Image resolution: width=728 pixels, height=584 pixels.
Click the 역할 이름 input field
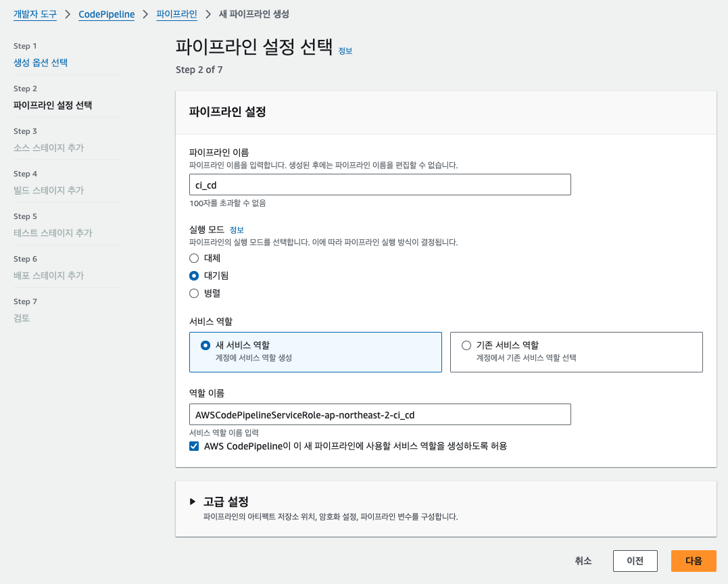[x=380, y=414]
